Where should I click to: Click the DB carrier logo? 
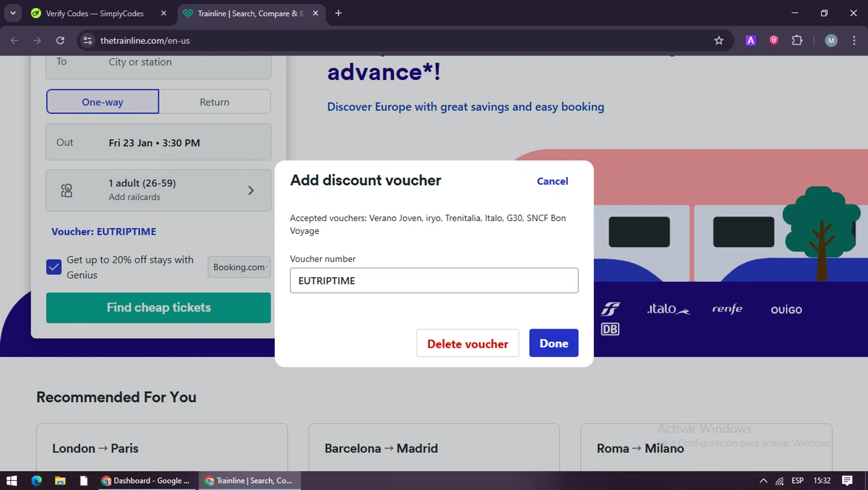[610, 329]
